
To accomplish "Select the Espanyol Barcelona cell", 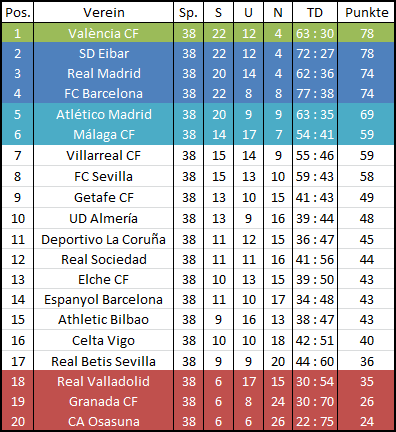I will click(103, 300).
